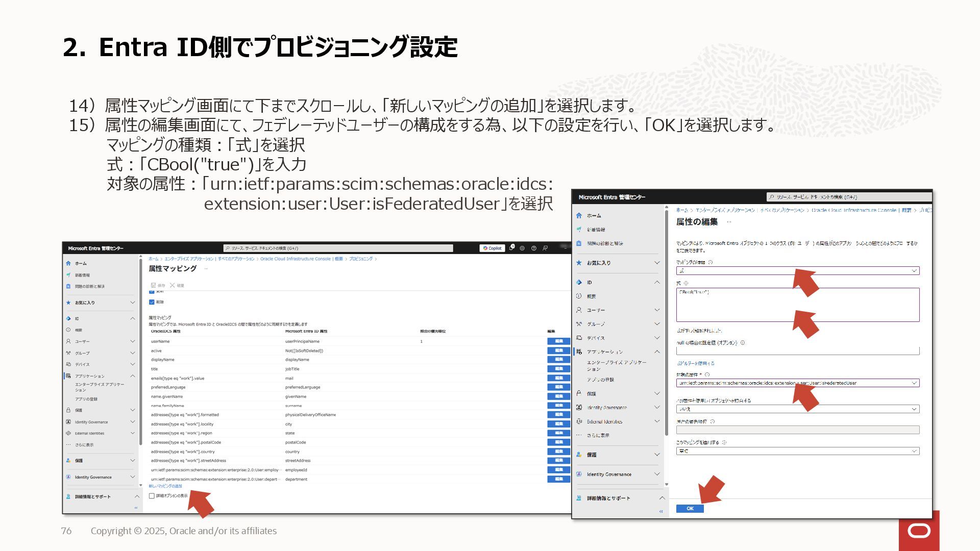Collapse アプリケーション chevron in 属性マッピング window
Image resolution: width=980 pixels, height=551 pixels.
133,376
